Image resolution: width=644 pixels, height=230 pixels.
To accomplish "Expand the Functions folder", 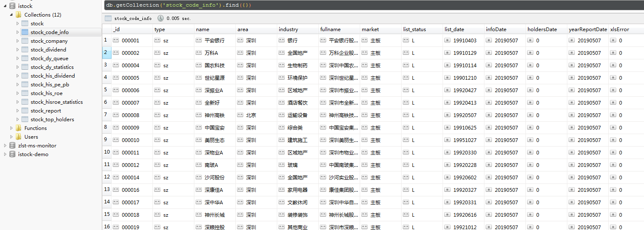I will click(12, 128).
